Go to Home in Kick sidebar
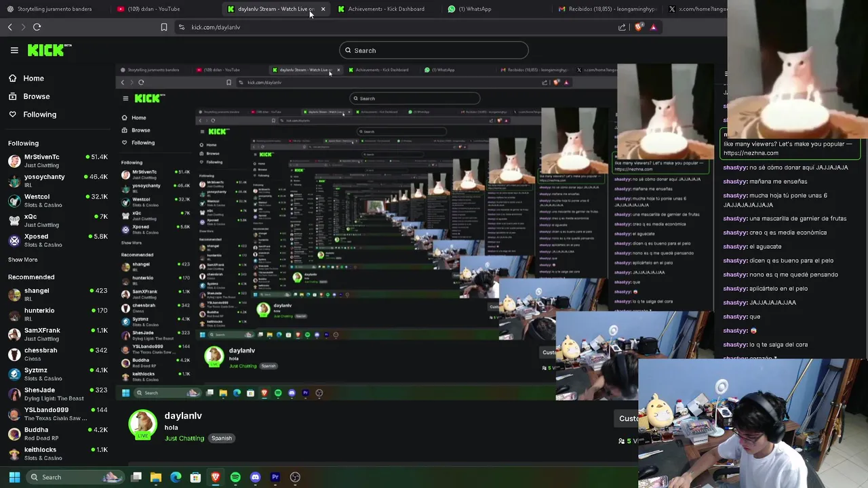The image size is (868, 488). tap(26, 78)
